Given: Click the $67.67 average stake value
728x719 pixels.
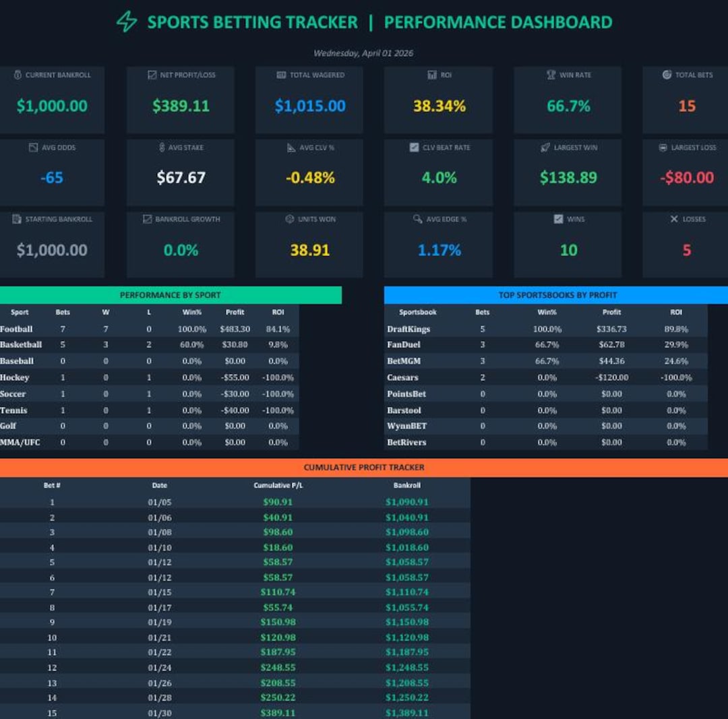Looking at the screenshot, I should pyautogui.click(x=181, y=178).
